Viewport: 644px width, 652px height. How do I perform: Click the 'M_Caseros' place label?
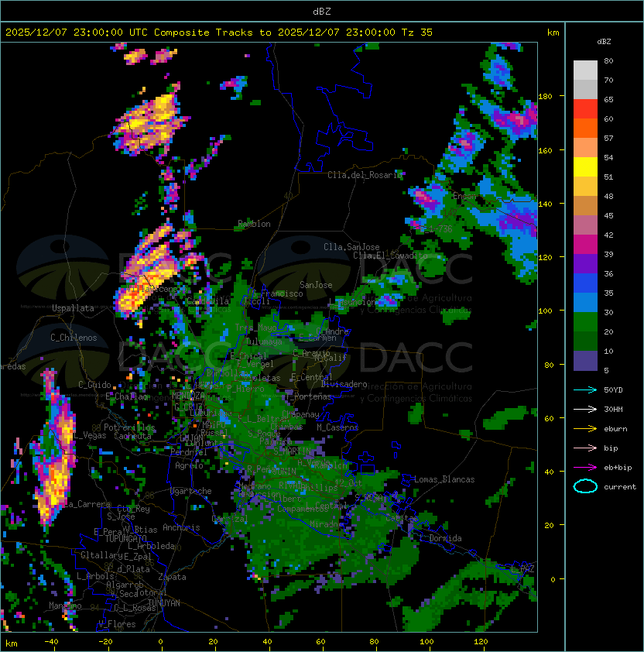point(337,427)
